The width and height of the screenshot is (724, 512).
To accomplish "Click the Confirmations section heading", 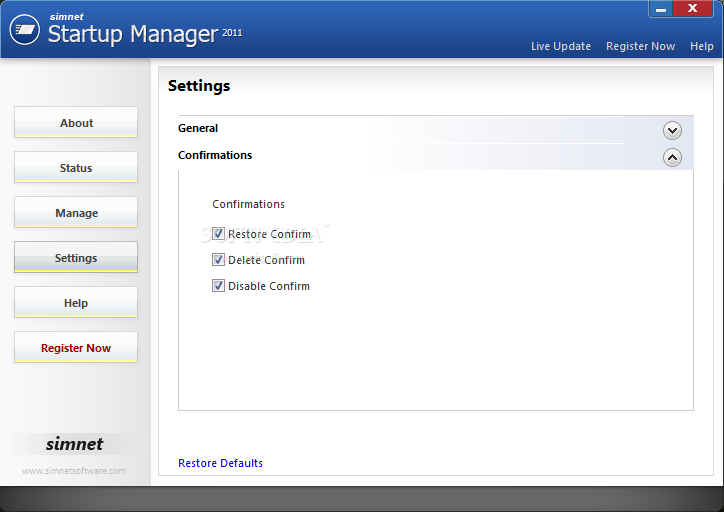I will coord(215,155).
